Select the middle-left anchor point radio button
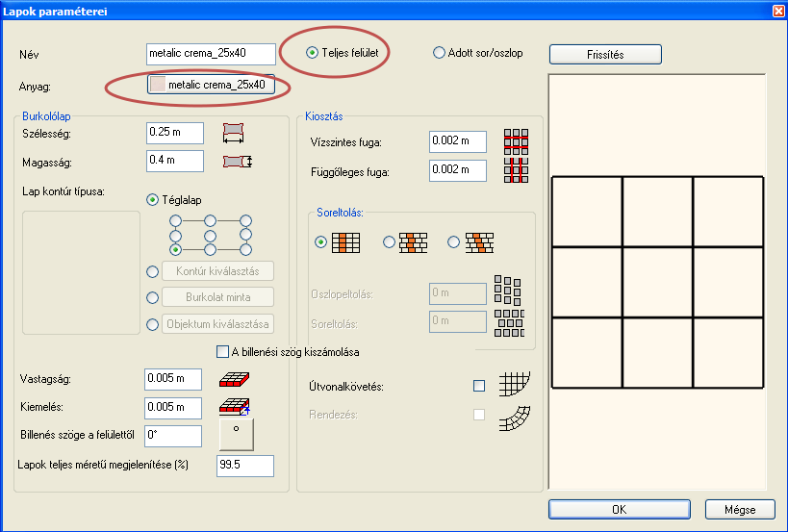Image resolution: width=788 pixels, height=532 pixels. point(175,235)
